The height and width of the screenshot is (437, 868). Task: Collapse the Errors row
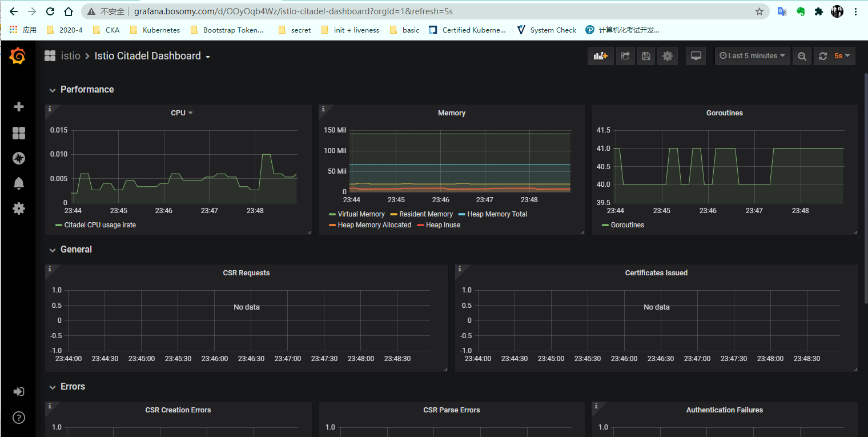click(x=67, y=387)
